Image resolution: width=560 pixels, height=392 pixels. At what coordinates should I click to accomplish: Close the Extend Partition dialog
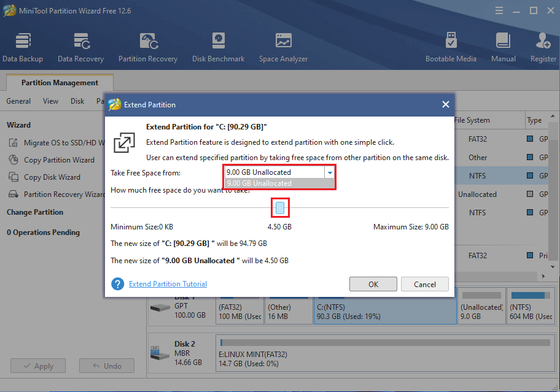(x=445, y=104)
